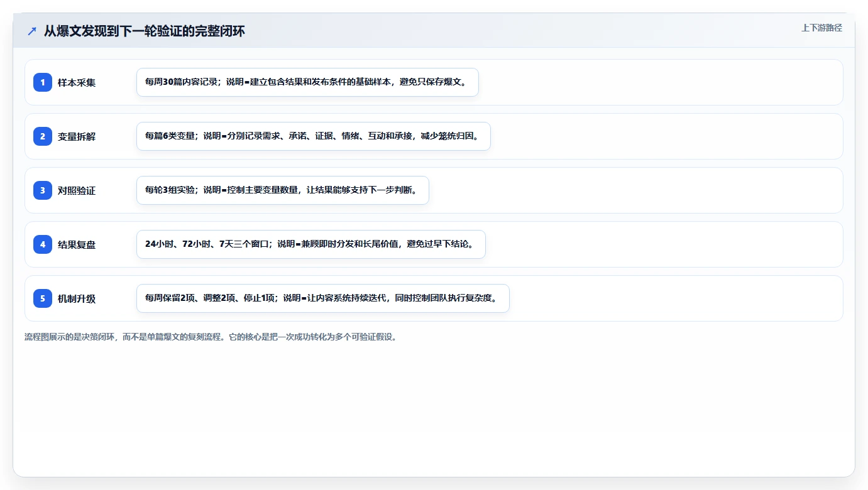Click the 样本采集 step label

(x=77, y=82)
